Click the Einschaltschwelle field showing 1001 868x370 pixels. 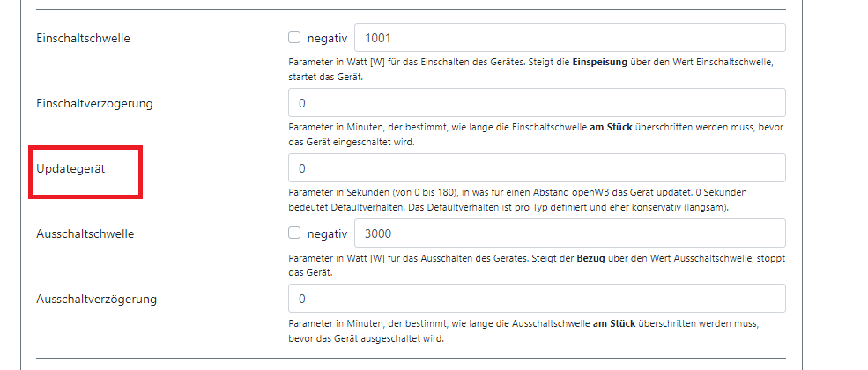(568, 38)
